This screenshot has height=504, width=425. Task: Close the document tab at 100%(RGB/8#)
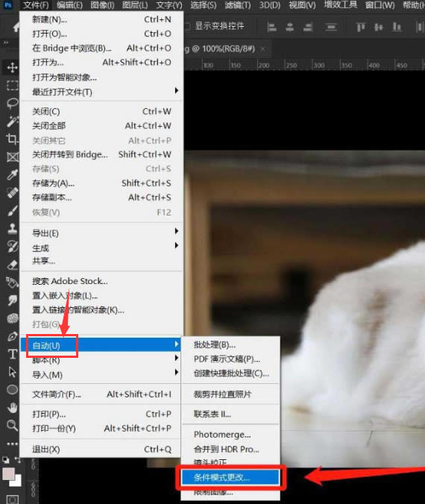click(263, 49)
